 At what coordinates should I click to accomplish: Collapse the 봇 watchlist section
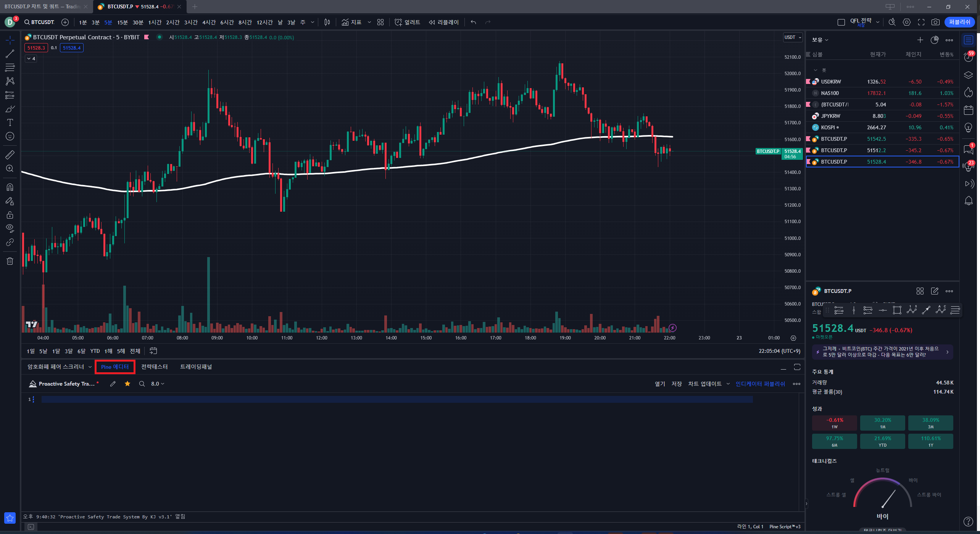816,70
